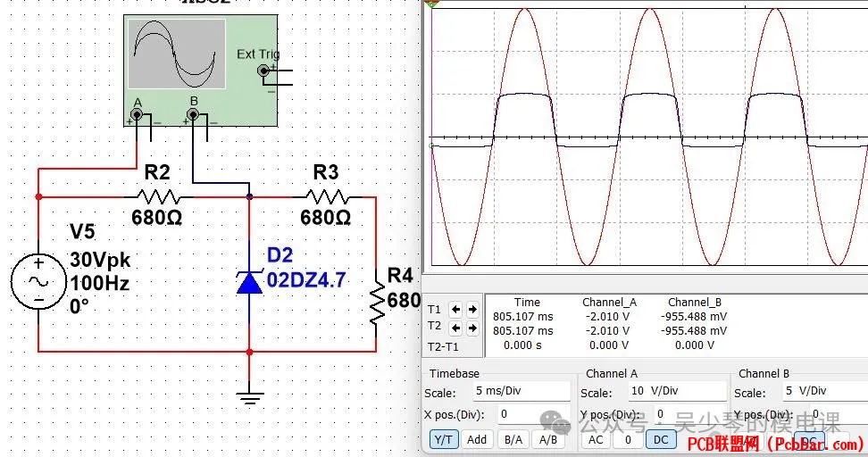Click T1 row Channel_A reading -2.010 V
868x457 pixels.
pos(607,317)
